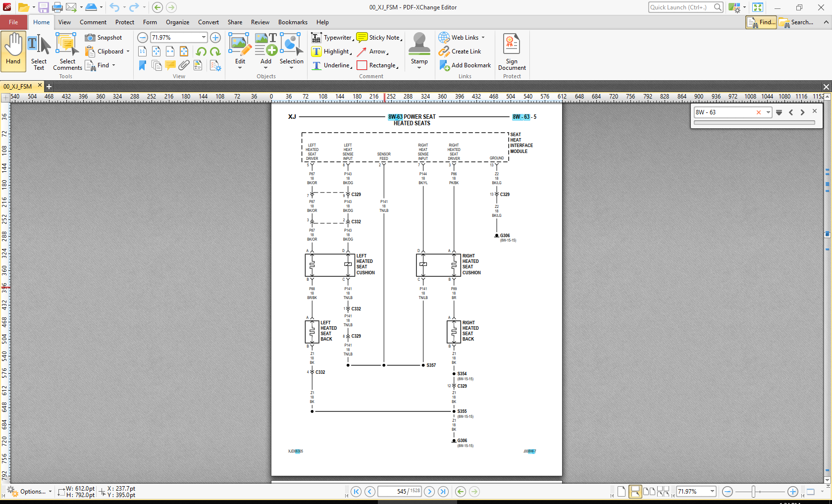Open the Clipboard dropdown arrow
The height and width of the screenshot is (504, 832).
tap(128, 51)
